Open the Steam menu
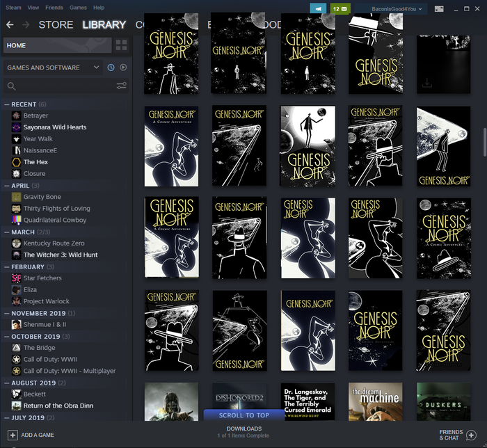 tap(13, 8)
